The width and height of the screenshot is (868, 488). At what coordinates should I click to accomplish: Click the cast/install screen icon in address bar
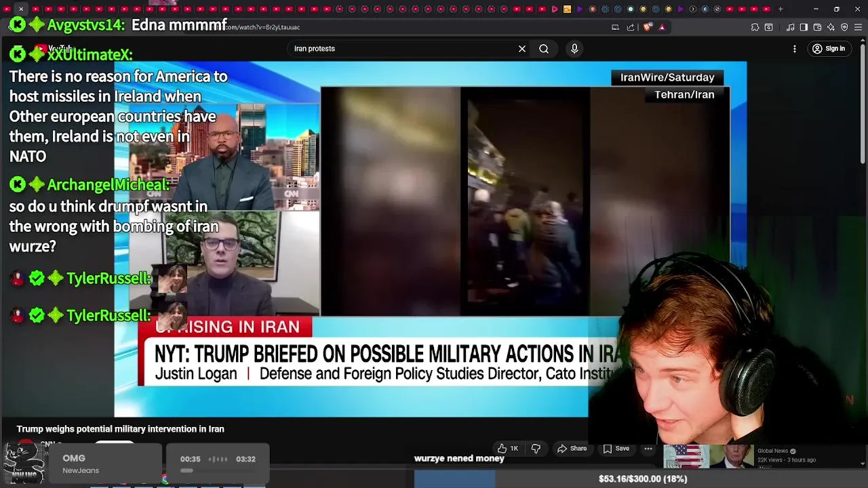(615, 27)
